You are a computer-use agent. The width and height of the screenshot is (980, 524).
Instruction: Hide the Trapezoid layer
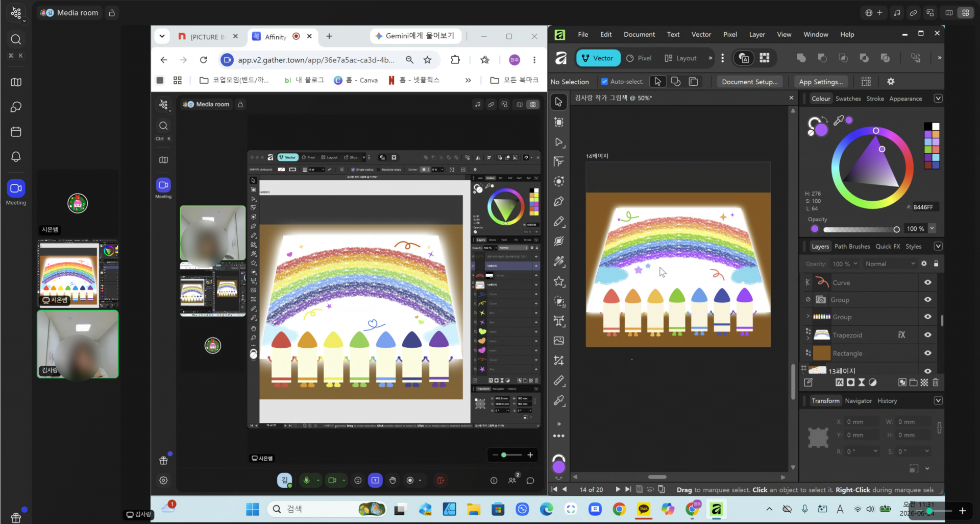coord(928,335)
